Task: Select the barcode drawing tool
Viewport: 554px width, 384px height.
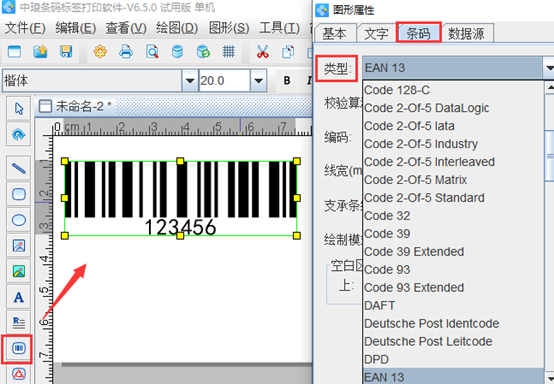Action: [19, 348]
